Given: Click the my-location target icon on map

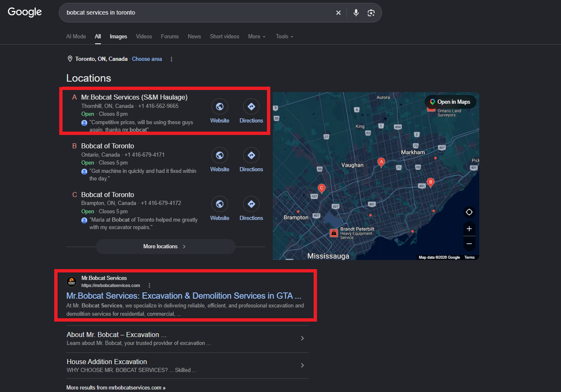Looking at the screenshot, I should point(469,212).
